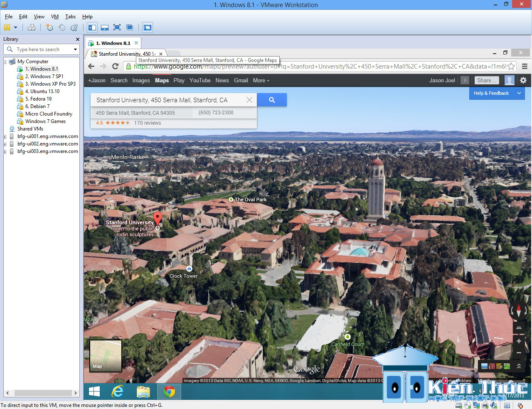
Task: Click the Share button in Google bar
Action: pos(487,80)
